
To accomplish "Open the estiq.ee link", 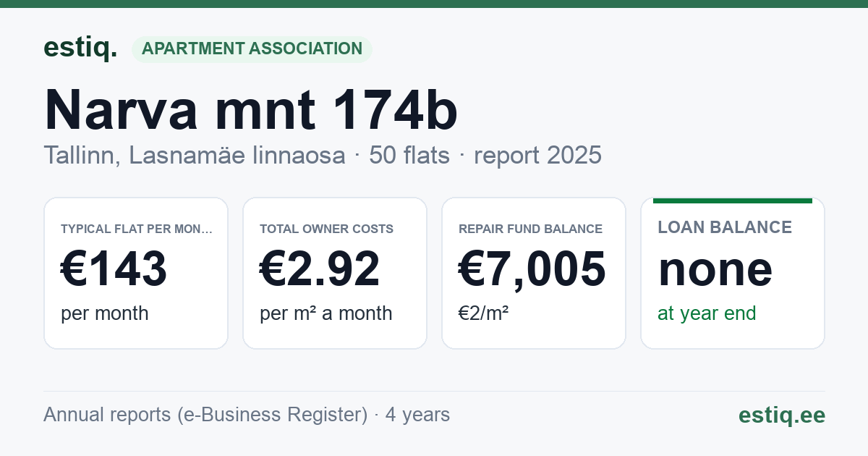I will tap(782, 415).
